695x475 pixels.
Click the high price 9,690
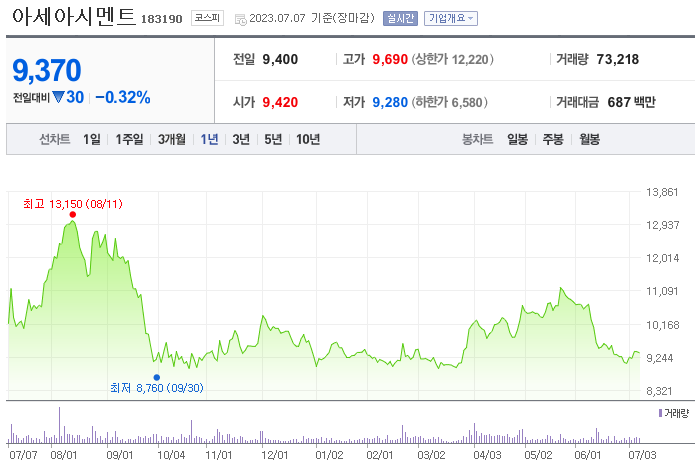tap(390, 59)
